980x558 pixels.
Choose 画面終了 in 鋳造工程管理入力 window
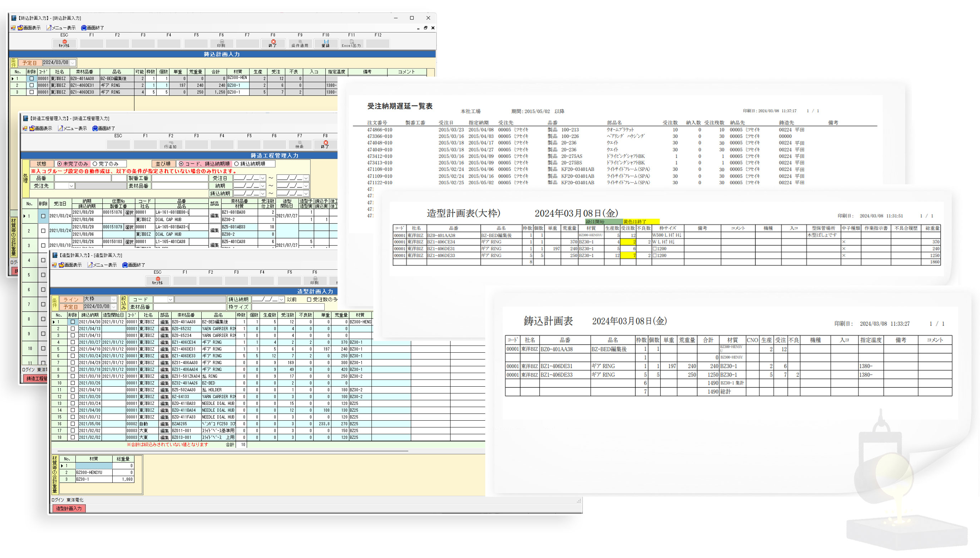[x=104, y=128]
